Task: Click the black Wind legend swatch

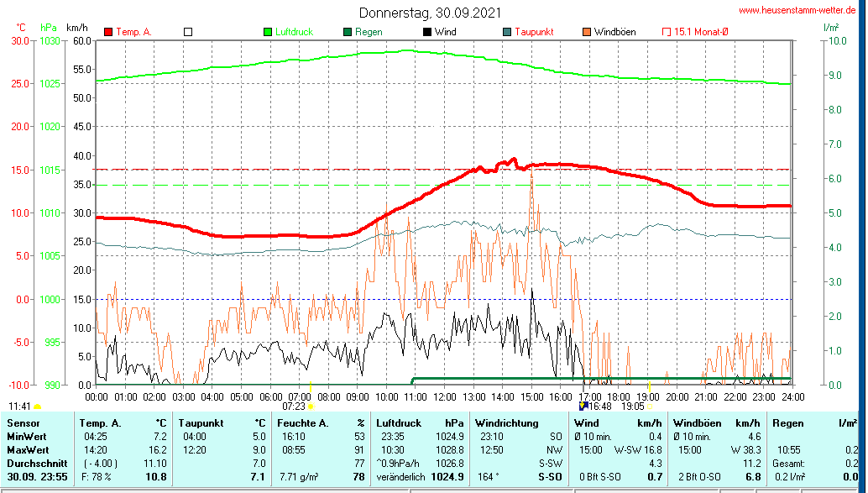Action: (427, 32)
